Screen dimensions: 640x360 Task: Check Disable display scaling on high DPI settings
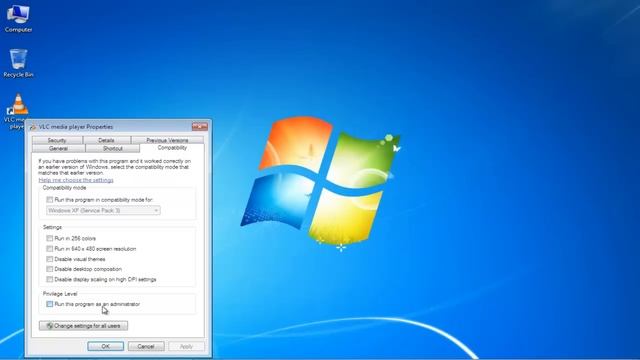pyautogui.click(x=49, y=279)
